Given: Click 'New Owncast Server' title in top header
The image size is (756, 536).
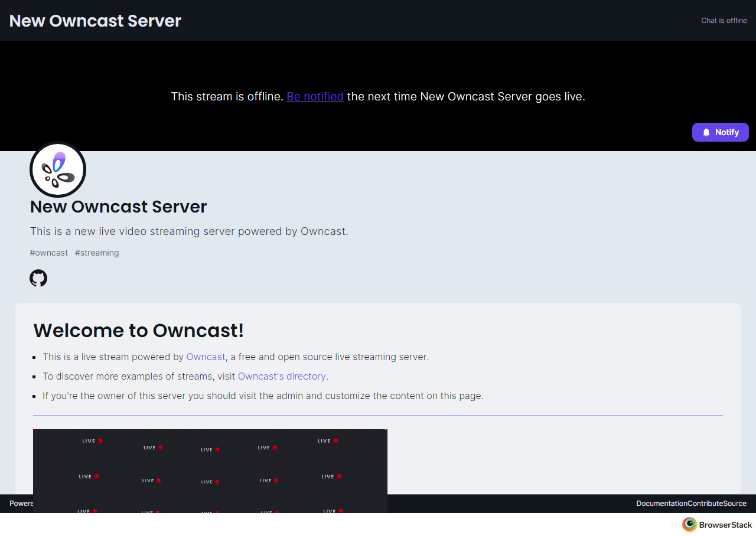Looking at the screenshot, I should [95, 21].
